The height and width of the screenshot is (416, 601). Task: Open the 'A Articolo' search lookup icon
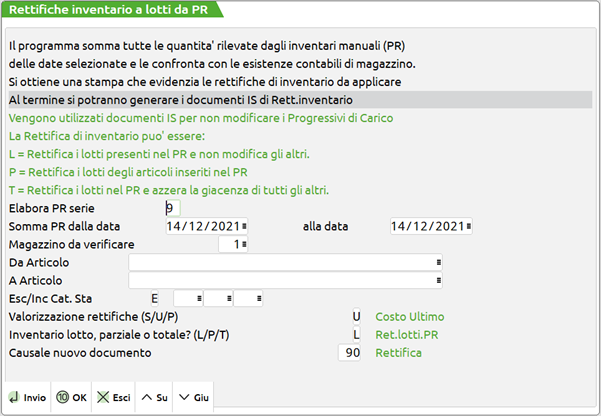pos(439,280)
